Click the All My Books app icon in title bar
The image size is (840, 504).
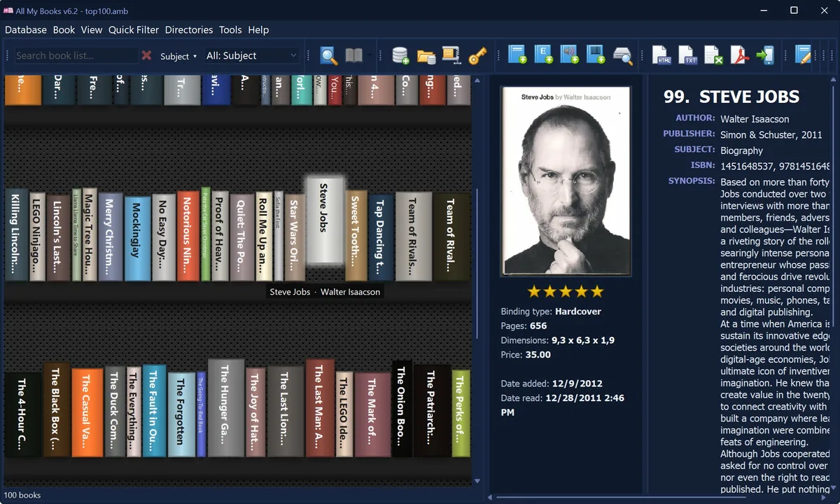[x=9, y=10]
